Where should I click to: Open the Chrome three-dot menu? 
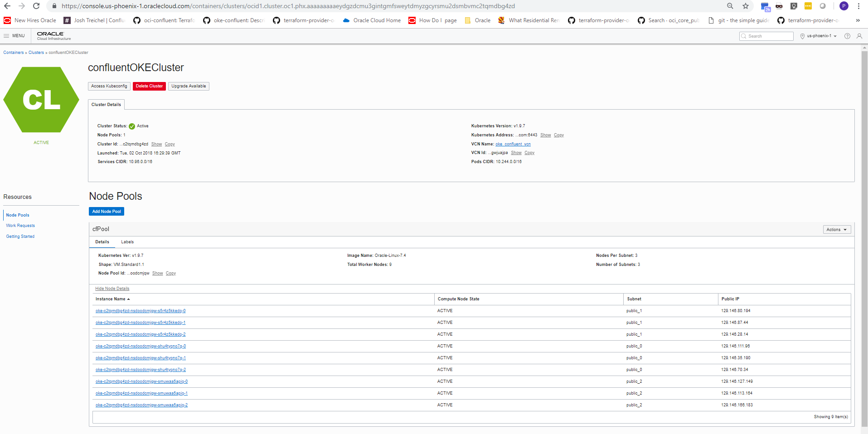tap(858, 6)
